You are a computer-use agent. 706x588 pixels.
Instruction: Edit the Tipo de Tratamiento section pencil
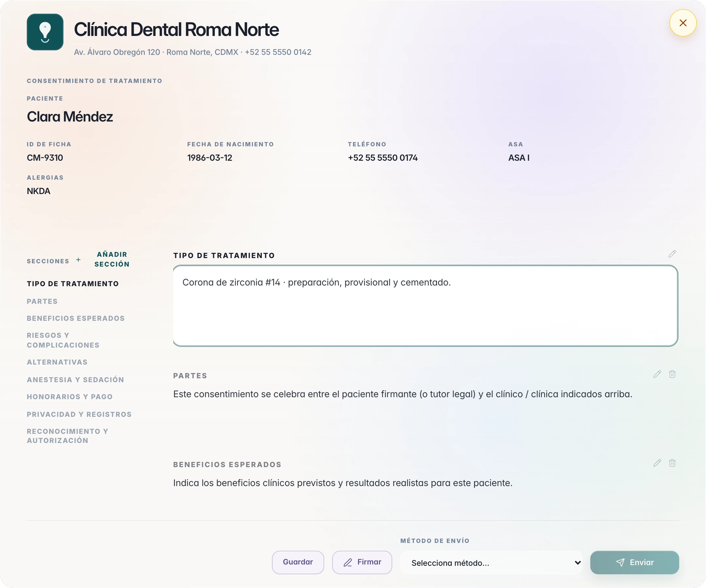[672, 254]
